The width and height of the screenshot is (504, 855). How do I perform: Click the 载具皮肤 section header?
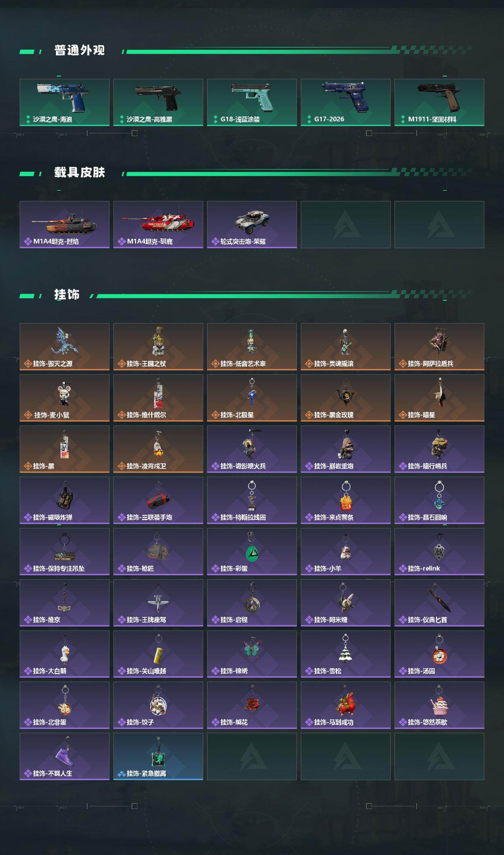click(80, 173)
